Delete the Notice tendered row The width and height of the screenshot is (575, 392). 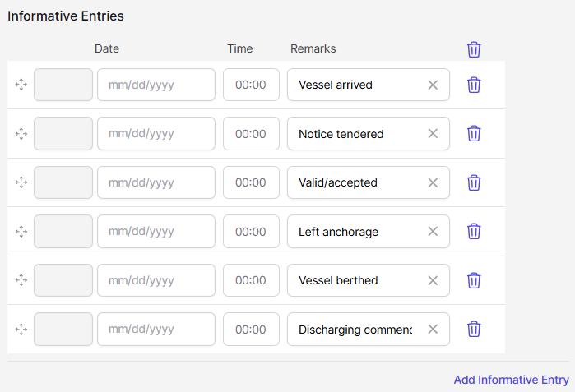coord(474,134)
